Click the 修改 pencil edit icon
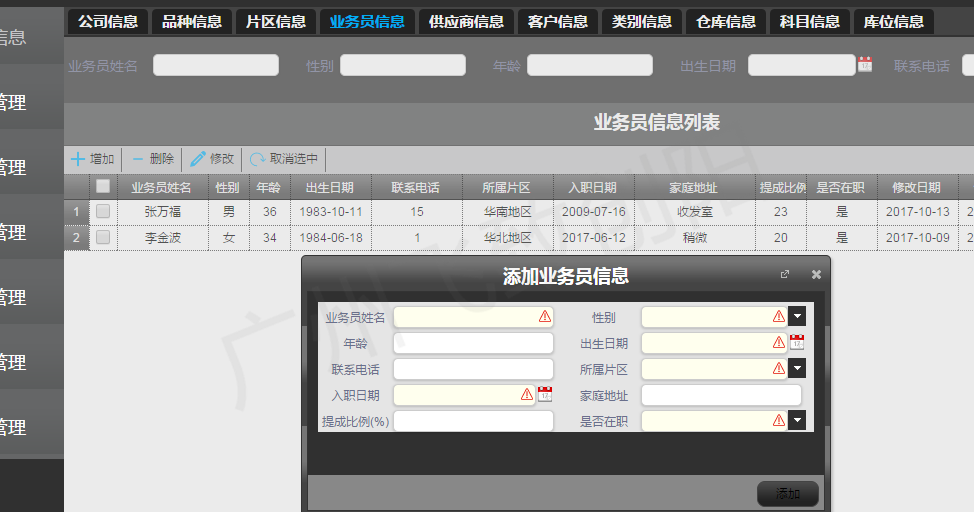This screenshot has width=974, height=512. tap(198, 159)
